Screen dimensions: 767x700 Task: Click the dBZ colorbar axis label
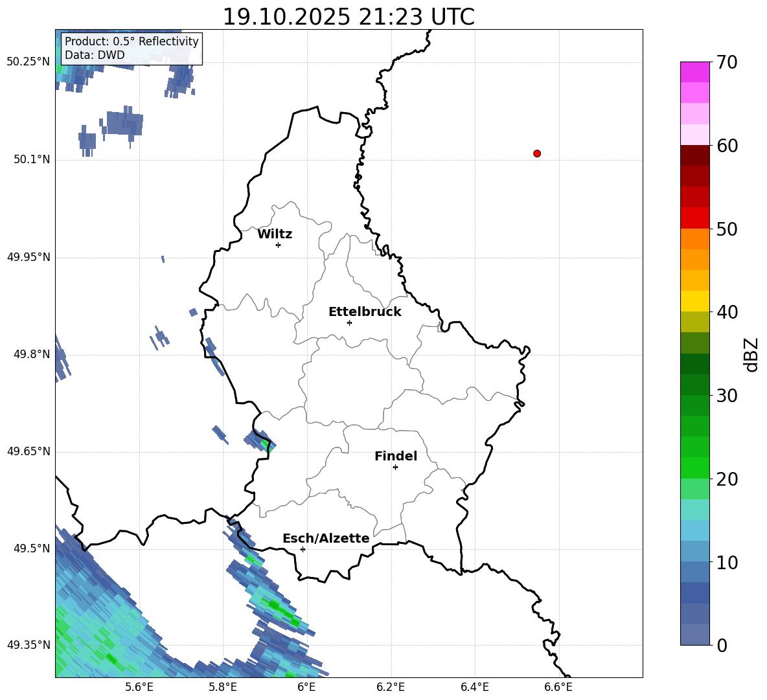point(751,355)
